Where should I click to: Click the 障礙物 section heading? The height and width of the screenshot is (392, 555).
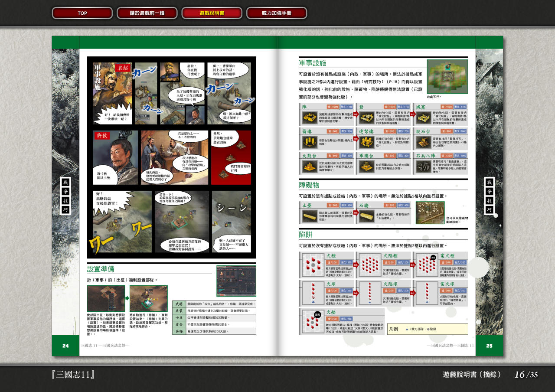coord(309,185)
